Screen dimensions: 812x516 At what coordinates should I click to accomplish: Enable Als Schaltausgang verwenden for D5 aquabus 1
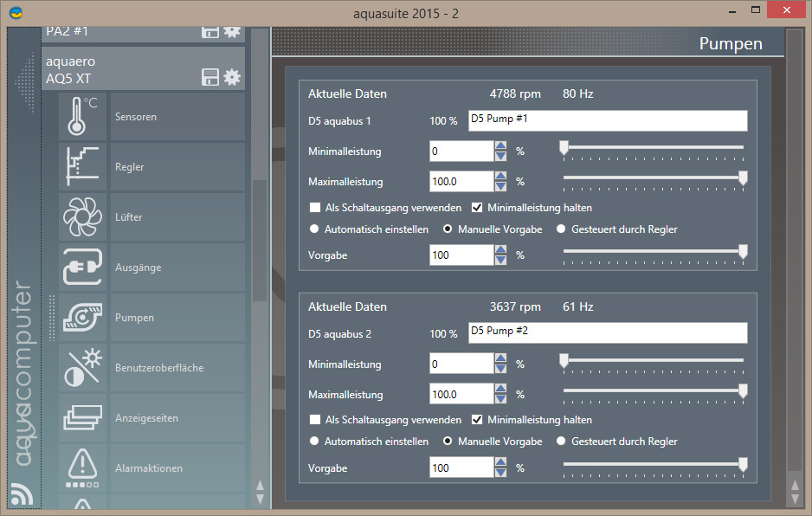315,208
